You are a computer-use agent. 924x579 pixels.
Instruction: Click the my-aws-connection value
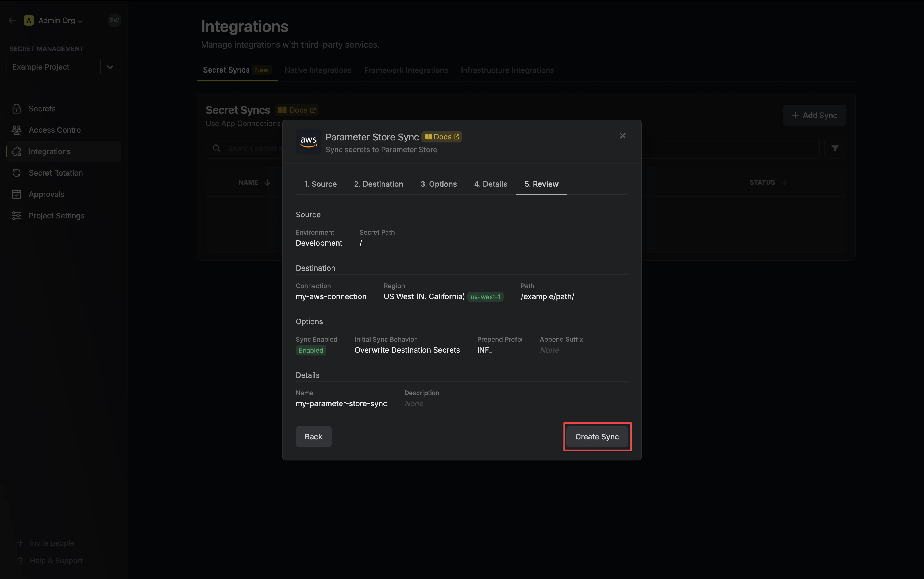point(331,296)
